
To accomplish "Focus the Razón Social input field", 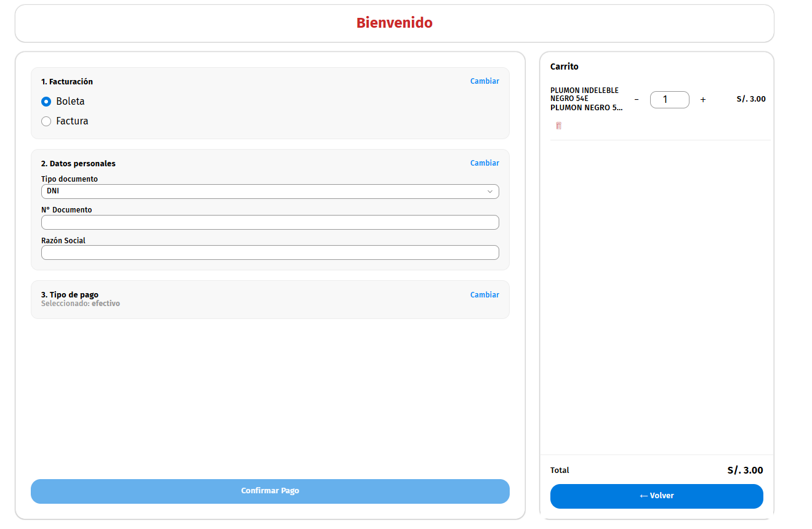I will [270, 253].
